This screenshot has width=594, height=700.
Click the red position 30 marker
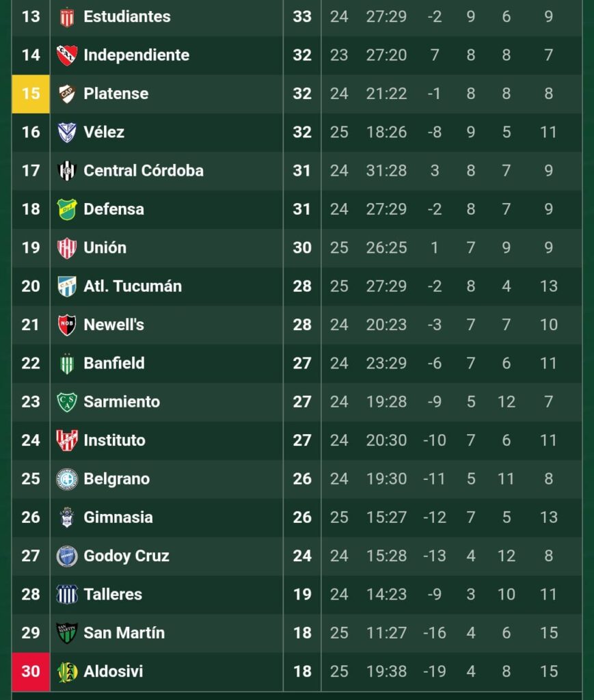(31, 672)
